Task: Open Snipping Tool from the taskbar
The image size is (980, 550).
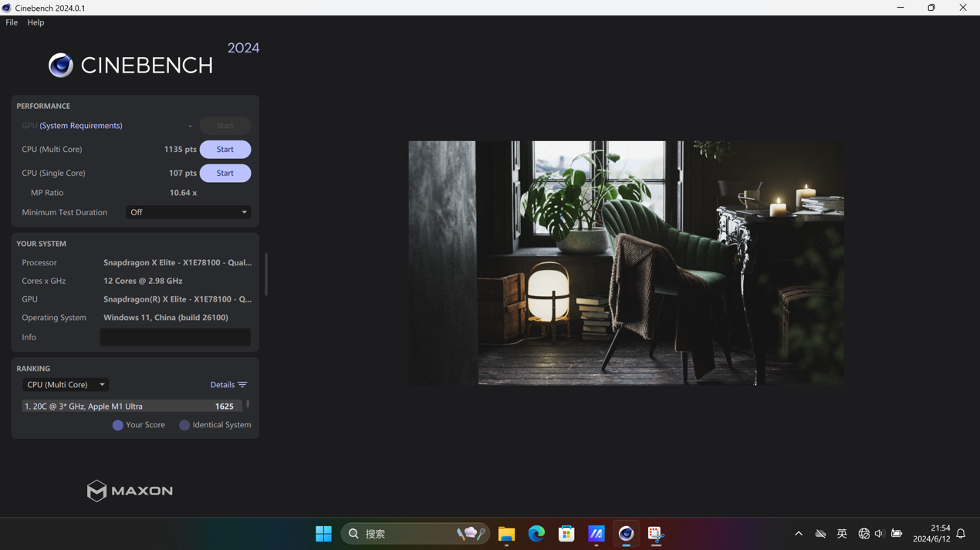Action: 655,534
